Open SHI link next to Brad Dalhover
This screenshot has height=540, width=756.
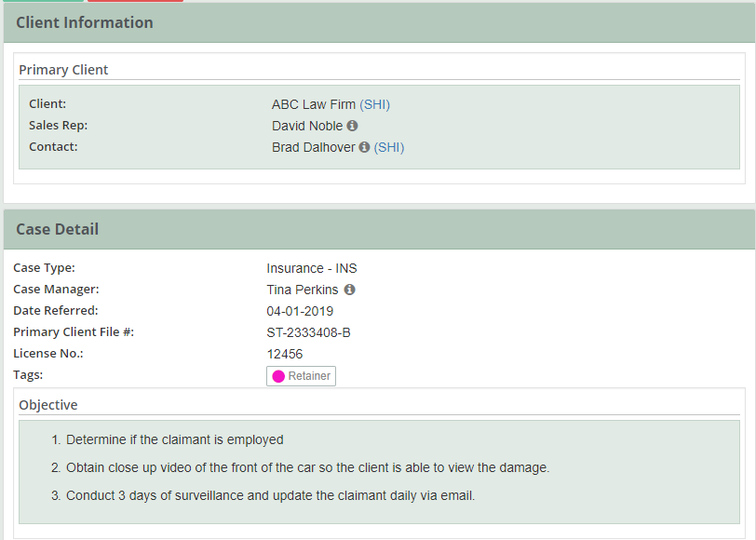click(x=389, y=147)
